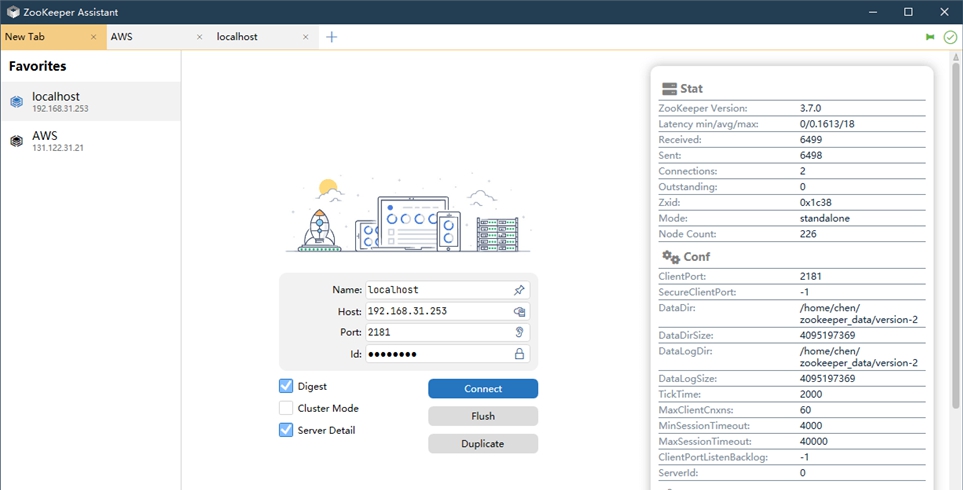Image resolution: width=963 pixels, height=490 pixels.
Task: Click the Duplicate button
Action: (x=483, y=443)
